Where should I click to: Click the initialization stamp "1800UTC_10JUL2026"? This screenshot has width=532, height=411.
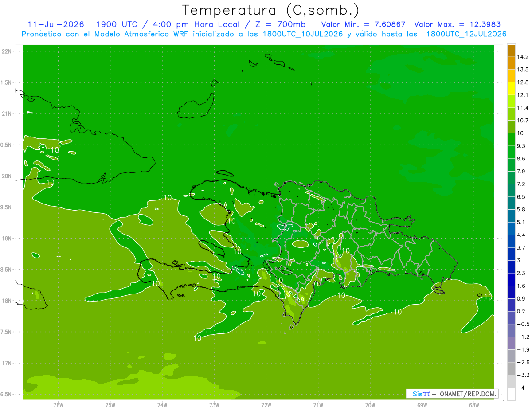coord(303,34)
